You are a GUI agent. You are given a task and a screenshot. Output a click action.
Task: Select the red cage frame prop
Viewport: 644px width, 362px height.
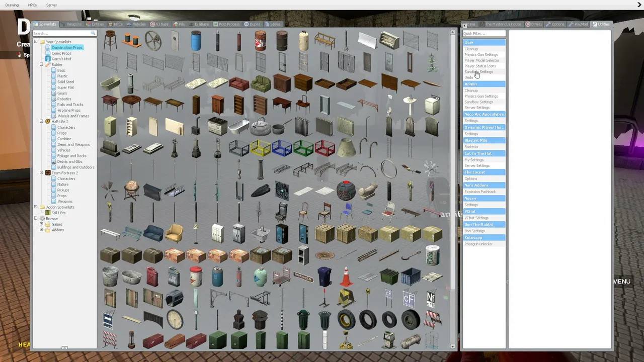[x=325, y=148]
